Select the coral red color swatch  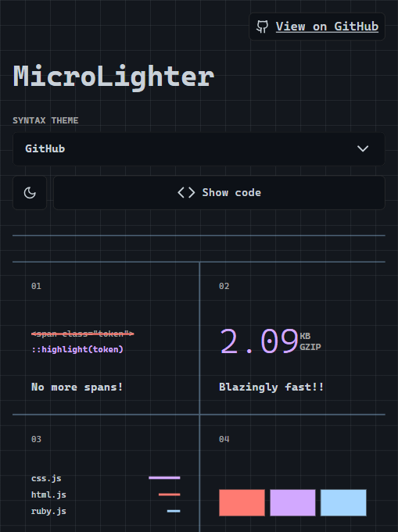(242, 502)
